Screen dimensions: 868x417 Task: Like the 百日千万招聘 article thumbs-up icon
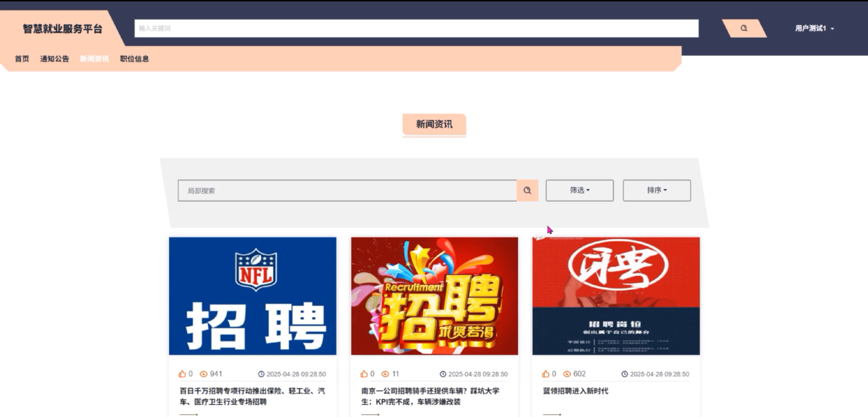tap(182, 374)
